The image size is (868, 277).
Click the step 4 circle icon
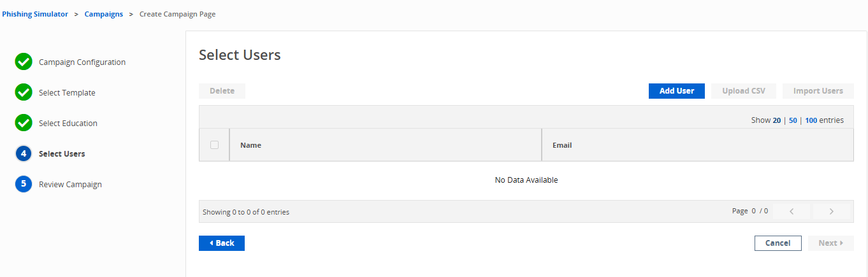pyautogui.click(x=24, y=153)
